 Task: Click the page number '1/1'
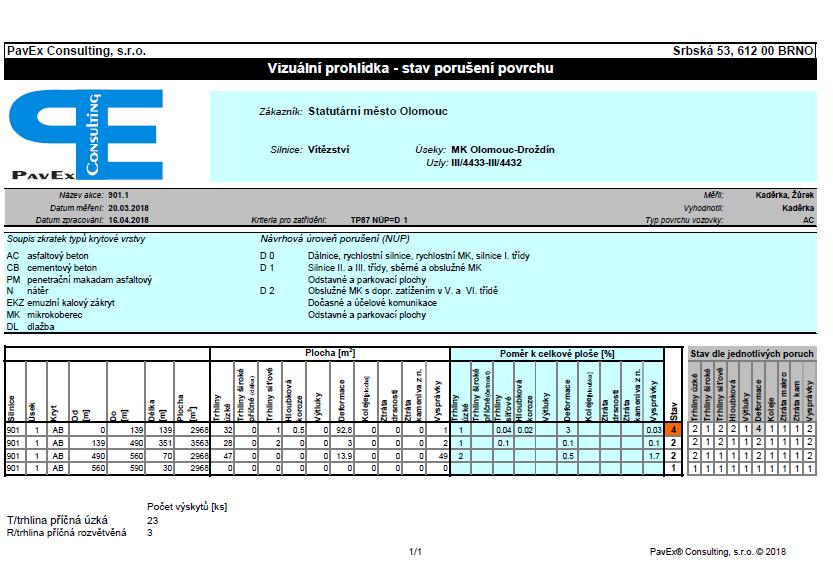pos(415,552)
